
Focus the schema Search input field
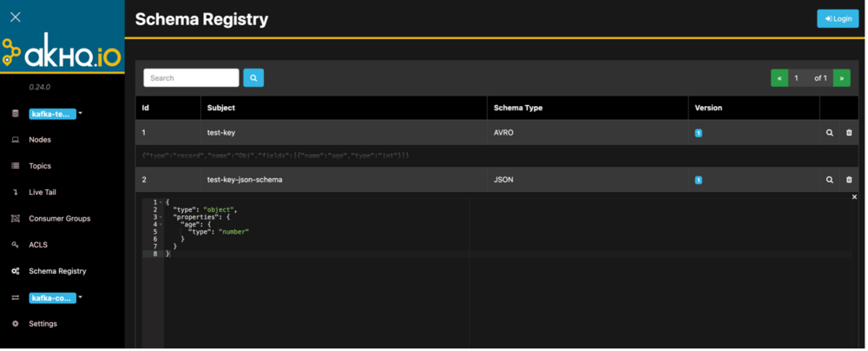[191, 78]
